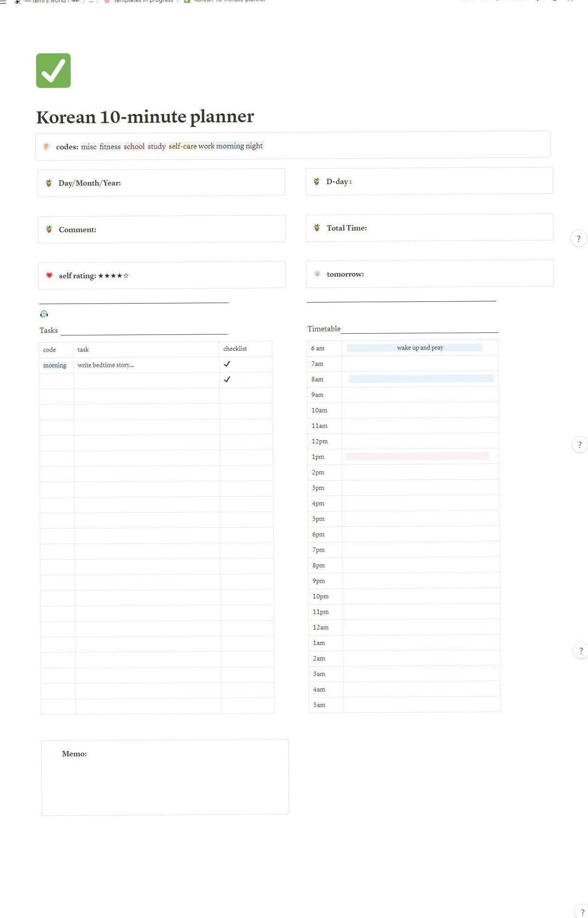Click the icon in the codes callout
The image size is (588, 918).
click(46, 147)
